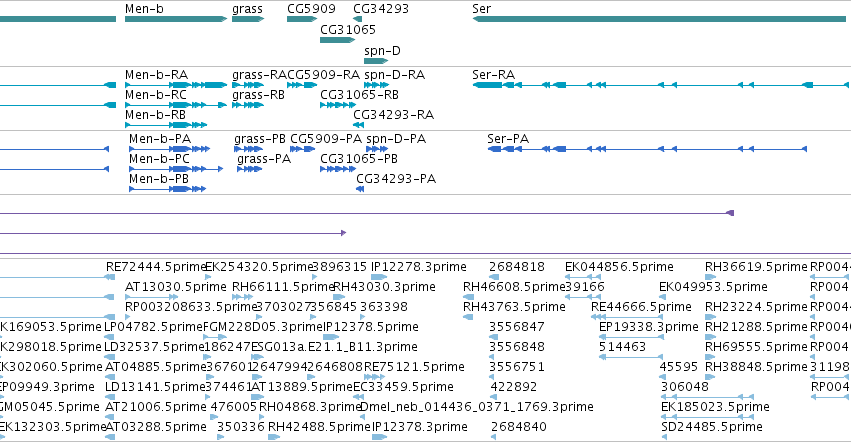Select the RH36619.5prime EST label
851x442 pixels.
[757, 267]
